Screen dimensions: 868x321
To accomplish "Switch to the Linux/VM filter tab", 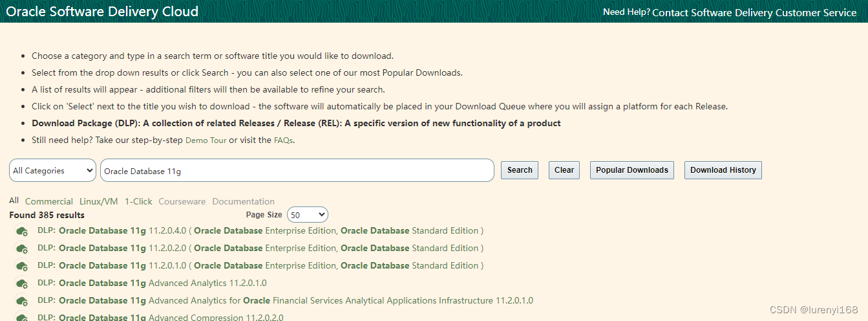I will [99, 201].
